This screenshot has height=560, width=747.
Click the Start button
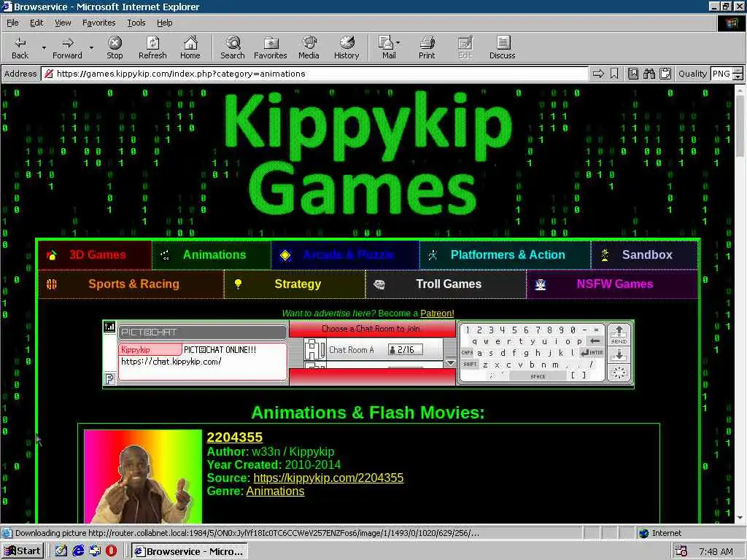point(23,551)
